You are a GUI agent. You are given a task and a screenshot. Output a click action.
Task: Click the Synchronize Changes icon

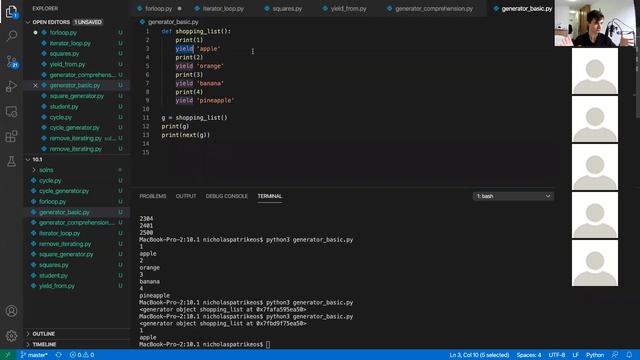(59, 355)
